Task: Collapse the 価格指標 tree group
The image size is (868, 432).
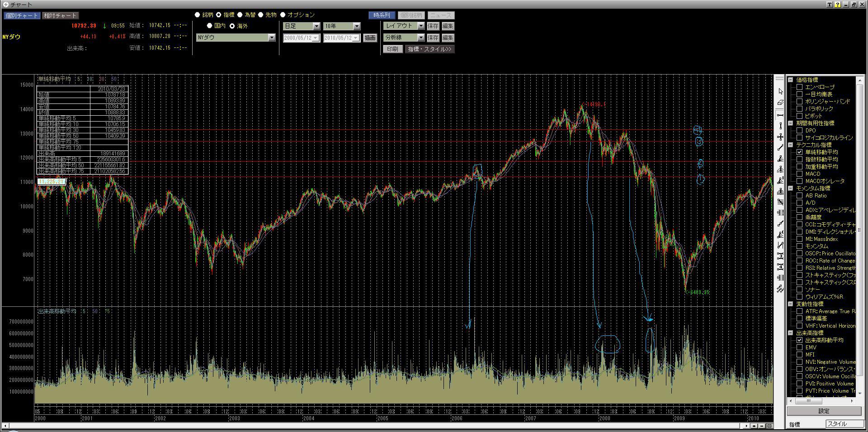Action: (x=791, y=80)
